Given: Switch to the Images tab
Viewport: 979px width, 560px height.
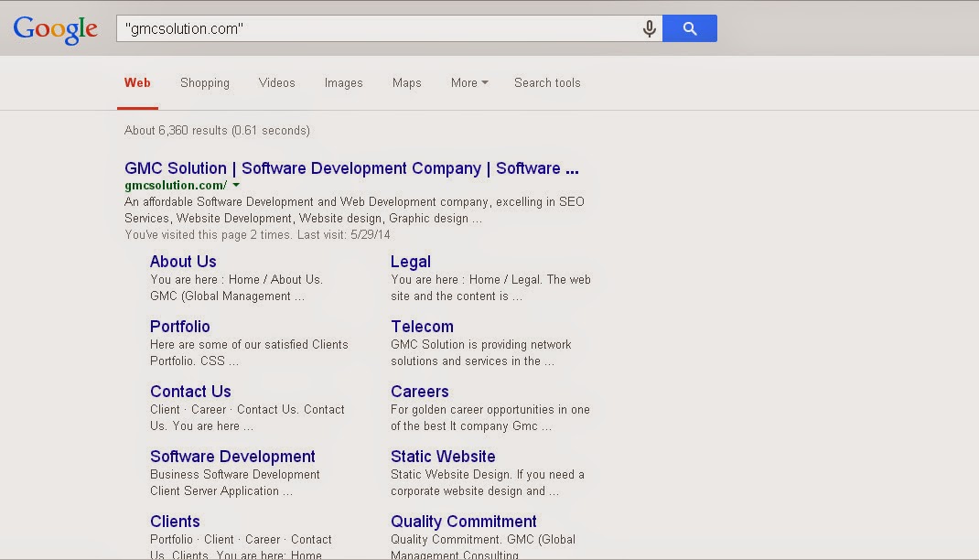Looking at the screenshot, I should [x=343, y=83].
